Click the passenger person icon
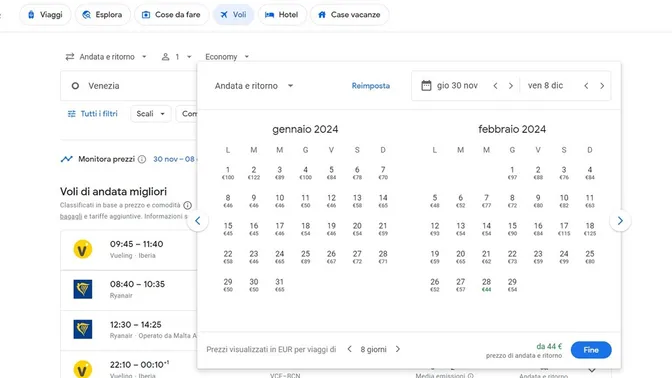The height and width of the screenshot is (378, 672). [165, 57]
